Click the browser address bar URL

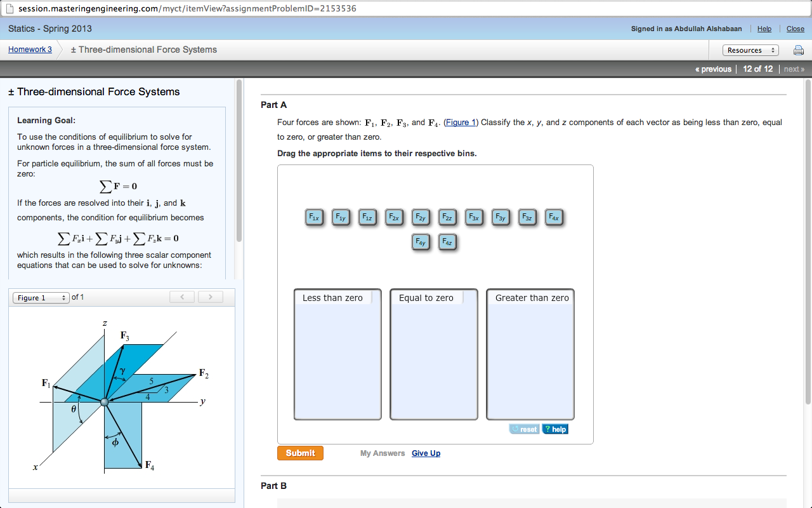point(187,9)
